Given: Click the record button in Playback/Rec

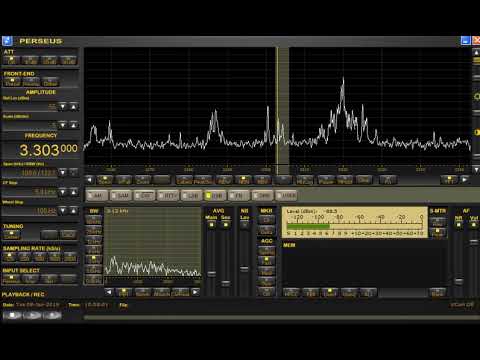Looking at the screenshot, I should (x=52, y=315).
